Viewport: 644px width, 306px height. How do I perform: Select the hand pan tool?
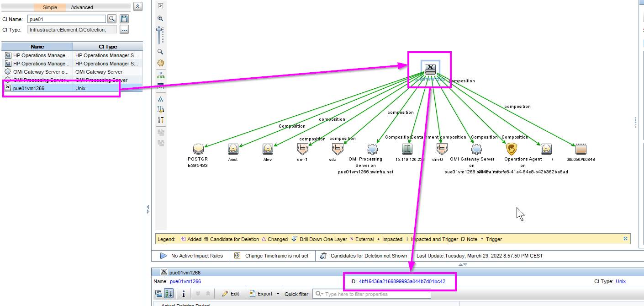click(160, 63)
